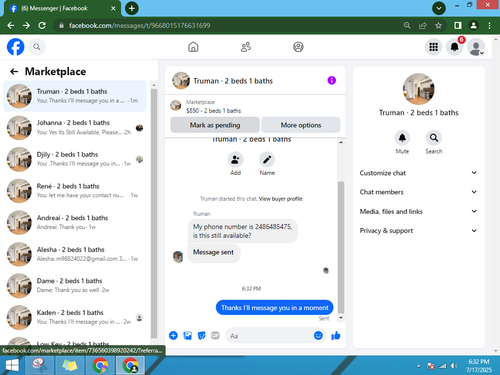The height and width of the screenshot is (375, 500).
Task: Click the browser back arrow
Action: tap(11, 25)
